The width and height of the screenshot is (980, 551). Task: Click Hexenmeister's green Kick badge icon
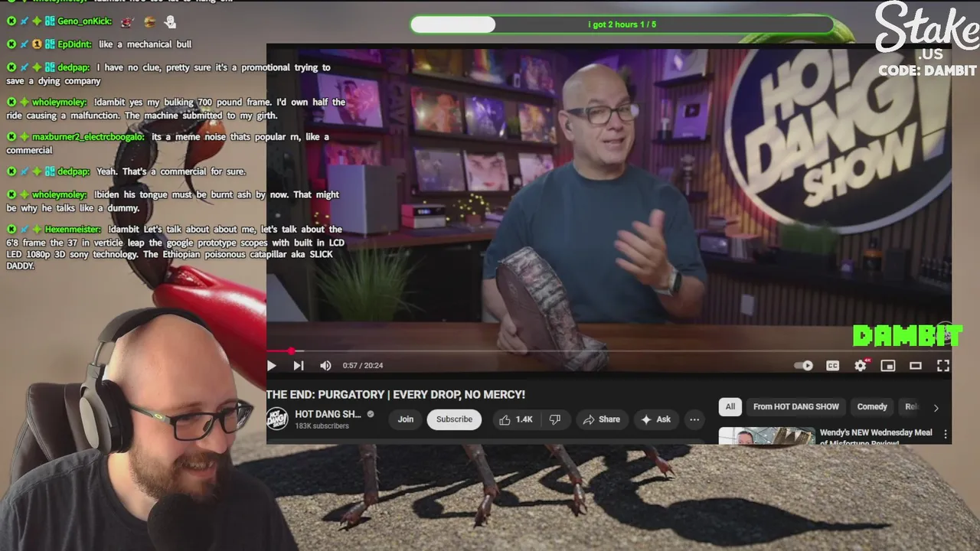click(x=11, y=230)
